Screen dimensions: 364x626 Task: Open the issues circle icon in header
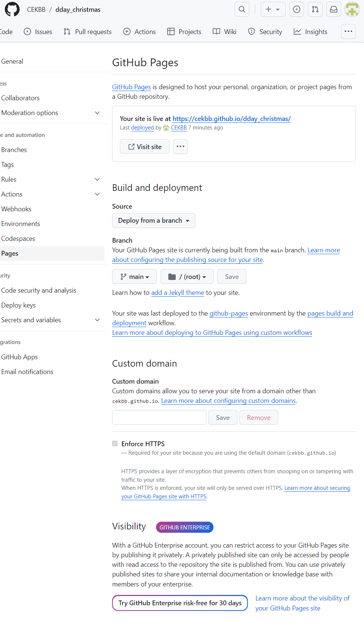(x=297, y=9)
